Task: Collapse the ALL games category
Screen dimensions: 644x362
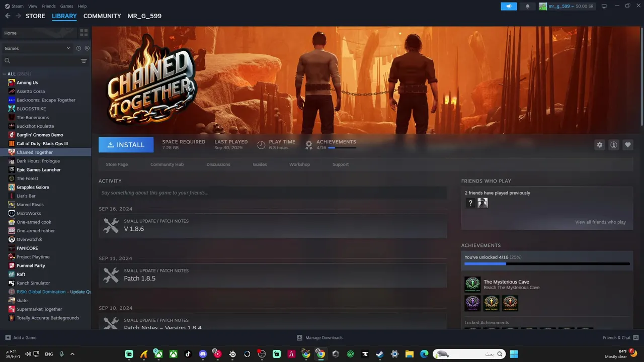Action: pos(5,74)
